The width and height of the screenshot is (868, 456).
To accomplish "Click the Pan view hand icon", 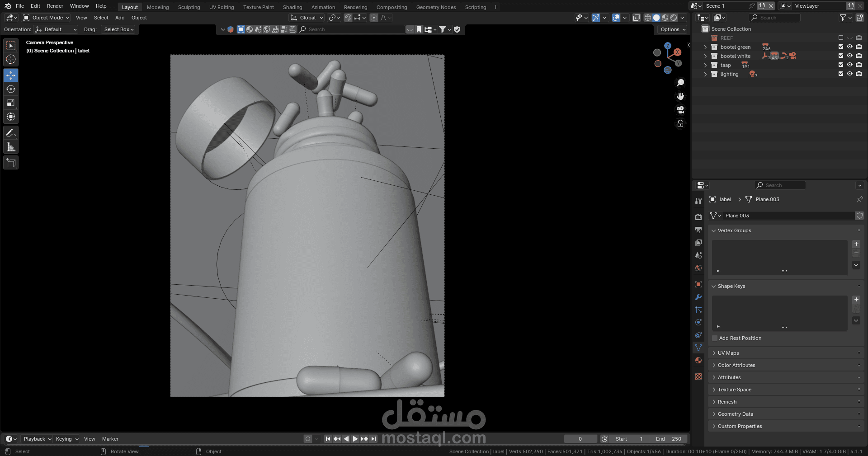I will (x=680, y=96).
